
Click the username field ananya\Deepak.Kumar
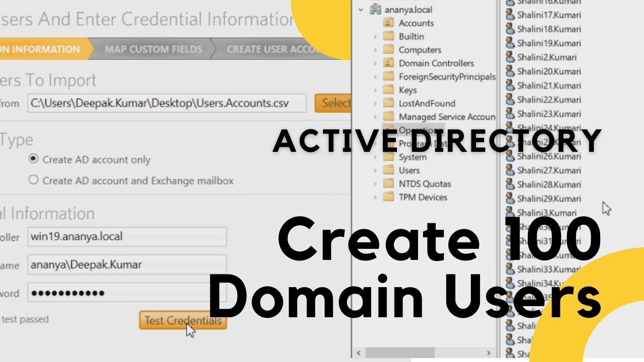click(127, 264)
